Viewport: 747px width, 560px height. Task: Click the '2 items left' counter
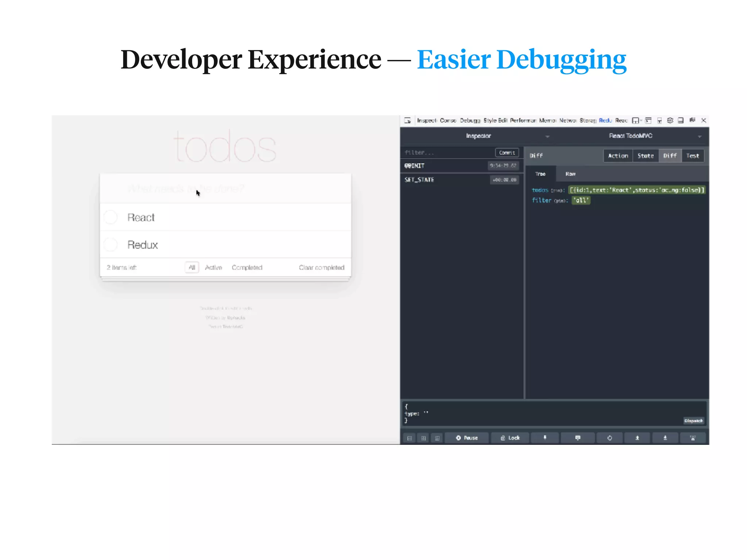coord(121,267)
